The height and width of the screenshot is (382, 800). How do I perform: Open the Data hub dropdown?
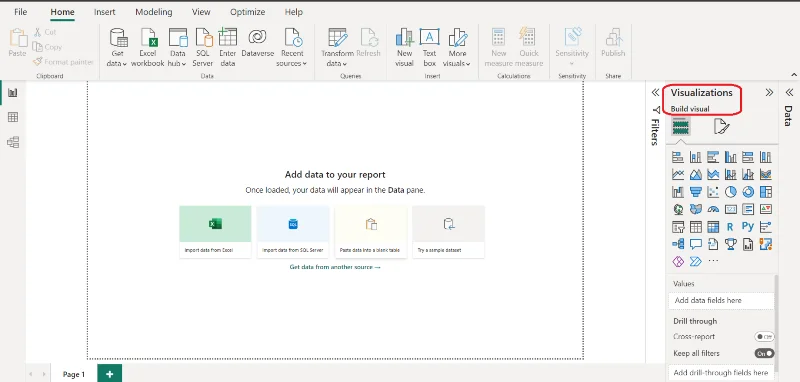(178, 48)
